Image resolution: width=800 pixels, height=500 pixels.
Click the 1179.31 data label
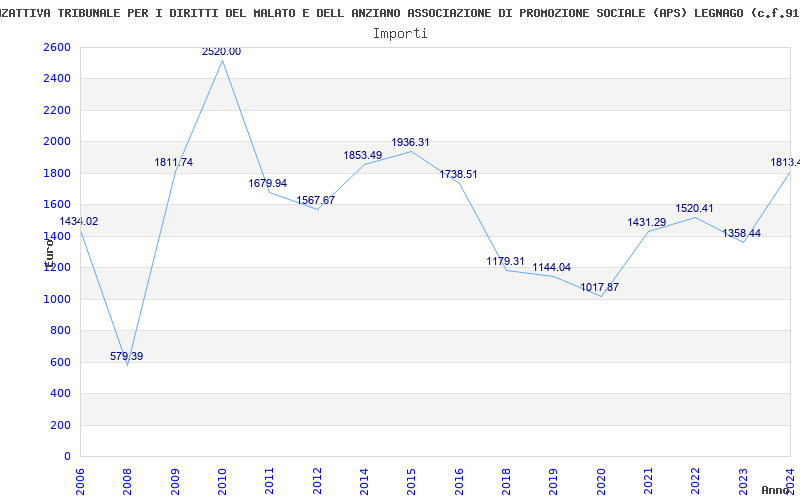point(505,261)
